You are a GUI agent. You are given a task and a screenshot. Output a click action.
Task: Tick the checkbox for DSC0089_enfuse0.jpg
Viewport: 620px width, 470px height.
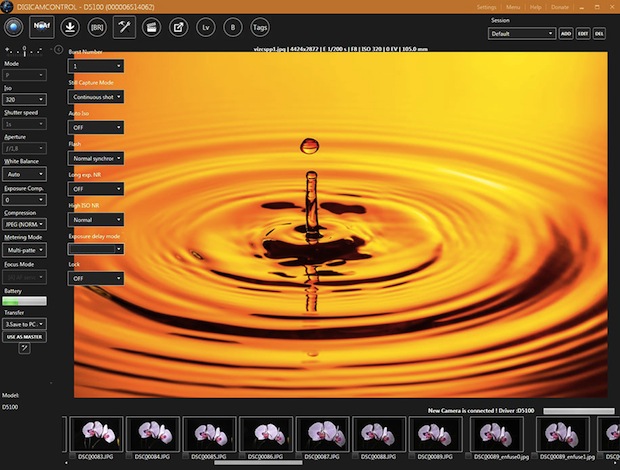469,456
